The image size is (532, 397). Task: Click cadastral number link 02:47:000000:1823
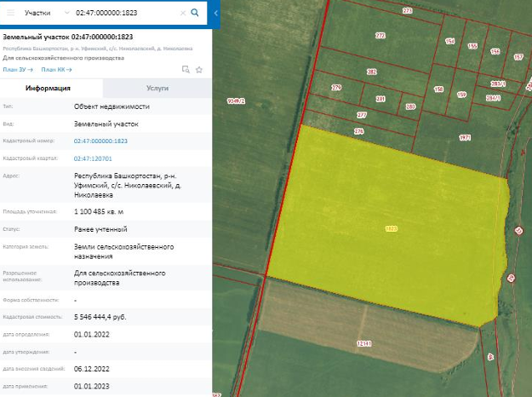[100, 141]
